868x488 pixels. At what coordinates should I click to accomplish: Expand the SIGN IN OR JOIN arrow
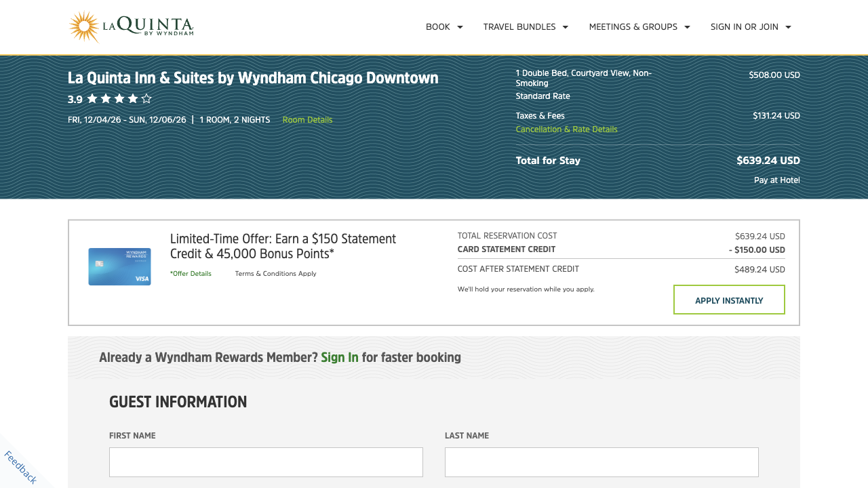[x=788, y=27]
